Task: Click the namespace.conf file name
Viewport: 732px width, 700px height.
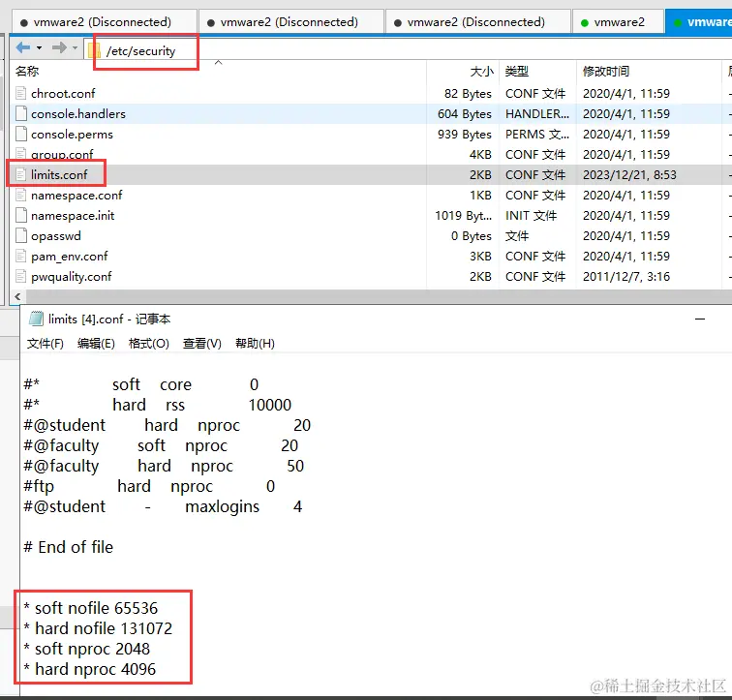Action: click(76, 195)
